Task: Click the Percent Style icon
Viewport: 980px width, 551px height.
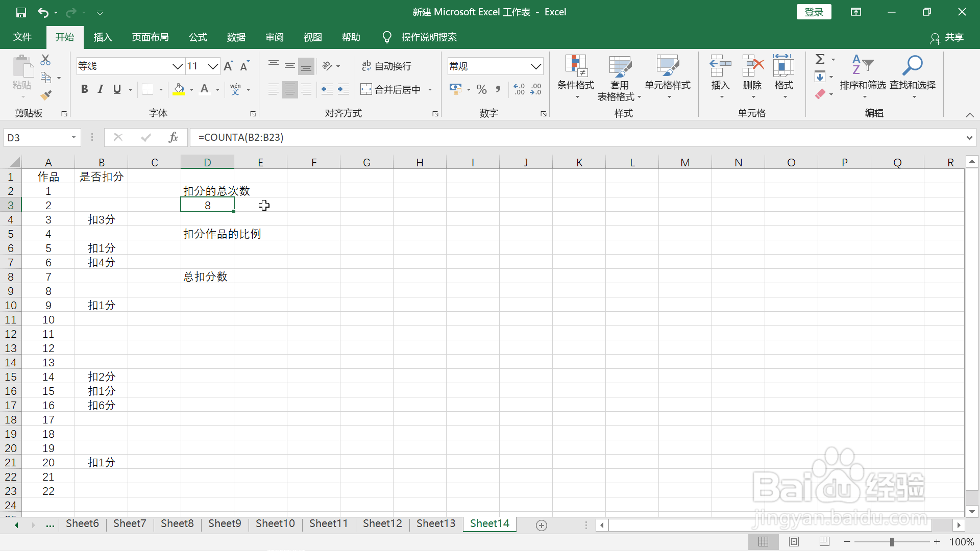Action: click(481, 89)
